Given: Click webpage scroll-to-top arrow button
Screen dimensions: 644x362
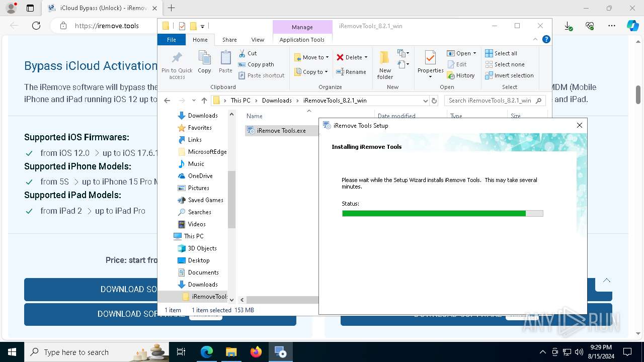Looking at the screenshot, I should click(x=607, y=281).
